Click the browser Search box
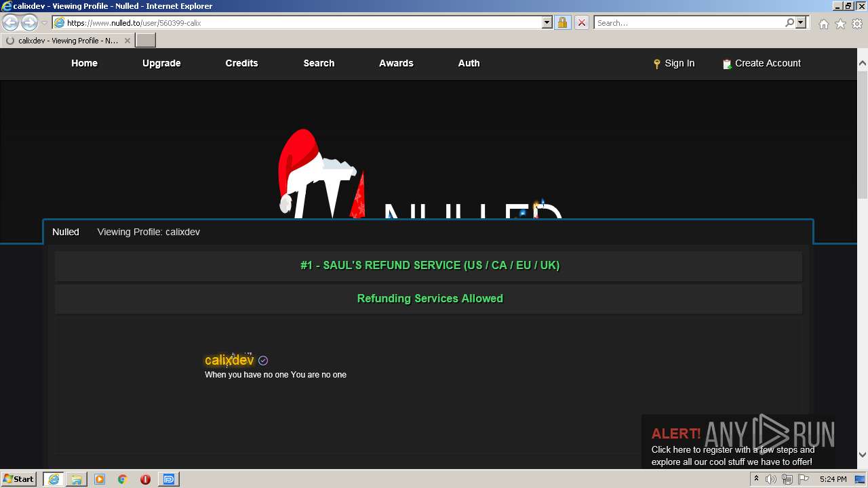868x488 pixels. (x=689, y=22)
